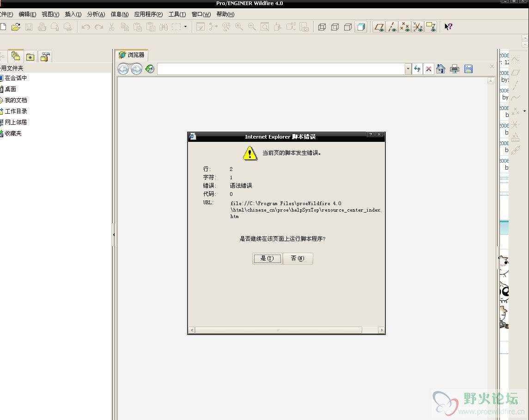This screenshot has height=420, width=529.
Task: Click the Redo arrow
Action: tap(99, 27)
